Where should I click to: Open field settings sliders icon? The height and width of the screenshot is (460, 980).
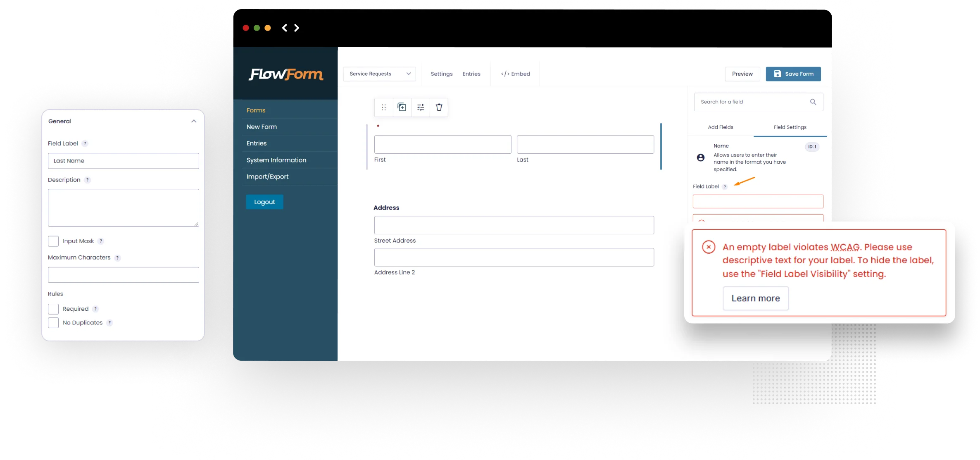pyautogui.click(x=421, y=107)
